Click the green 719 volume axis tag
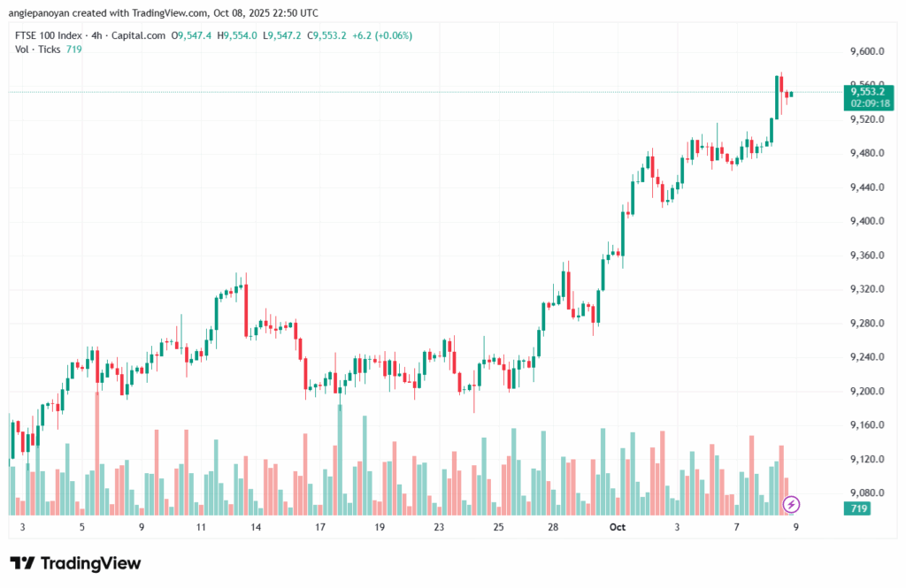 point(858,508)
